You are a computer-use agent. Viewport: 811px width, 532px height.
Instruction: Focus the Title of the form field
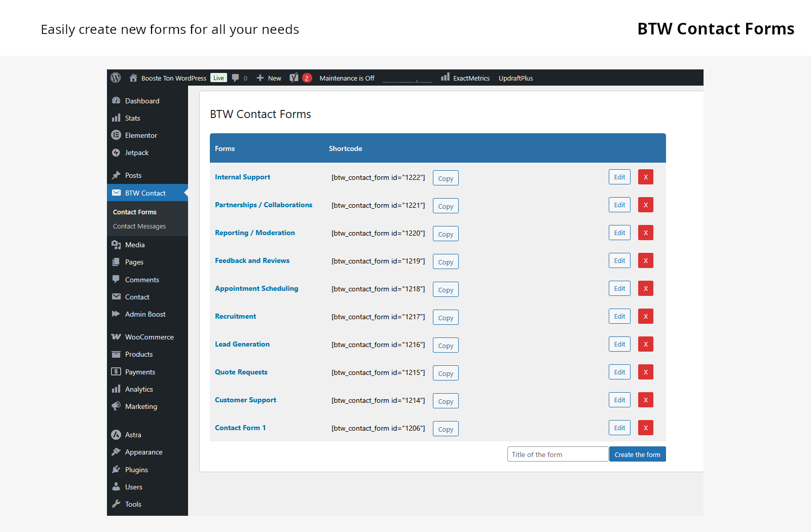point(558,454)
